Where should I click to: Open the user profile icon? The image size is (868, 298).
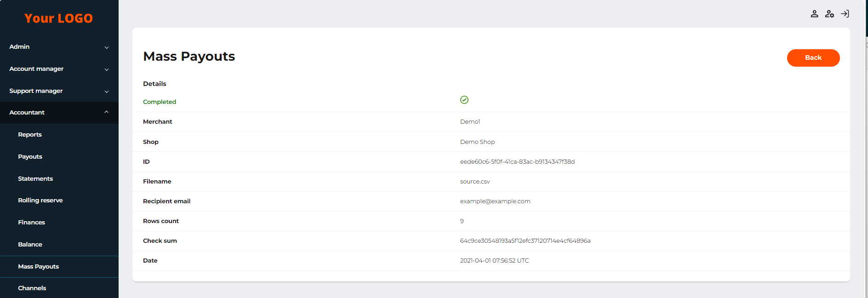point(814,14)
